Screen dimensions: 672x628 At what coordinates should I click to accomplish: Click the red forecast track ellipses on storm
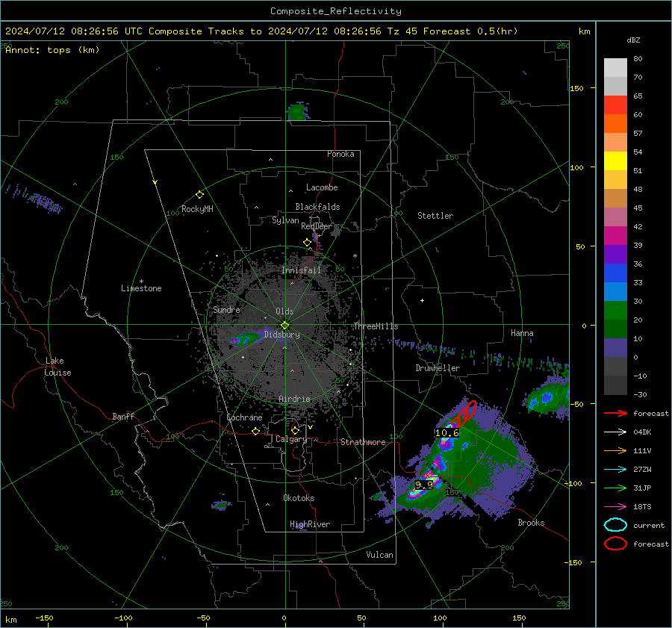[x=464, y=414]
